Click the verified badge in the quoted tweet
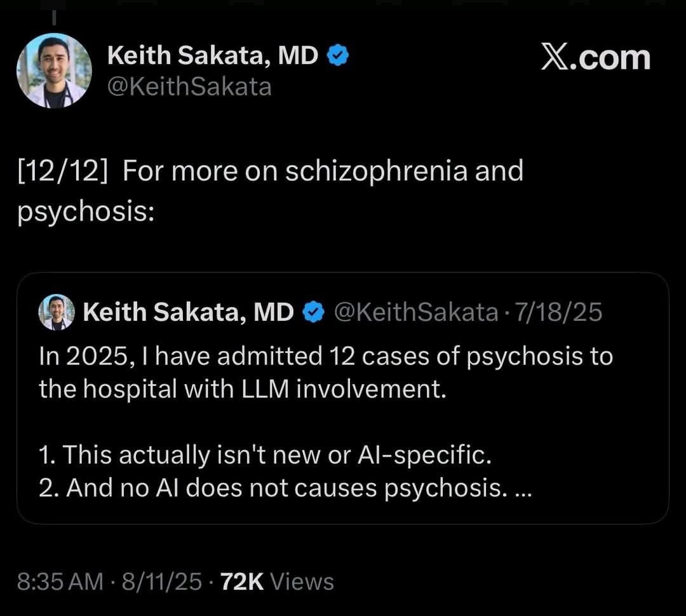Image resolution: width=686 pixels, height=616 pixels. tap(312, 311)
